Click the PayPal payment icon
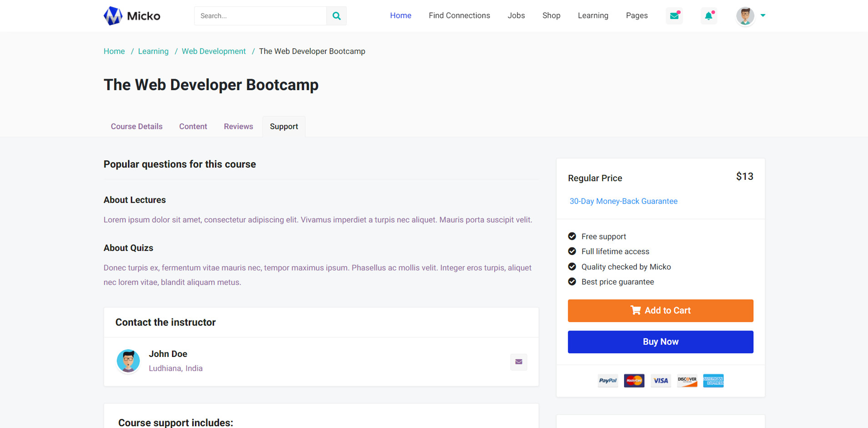 (x=607, y=381)
